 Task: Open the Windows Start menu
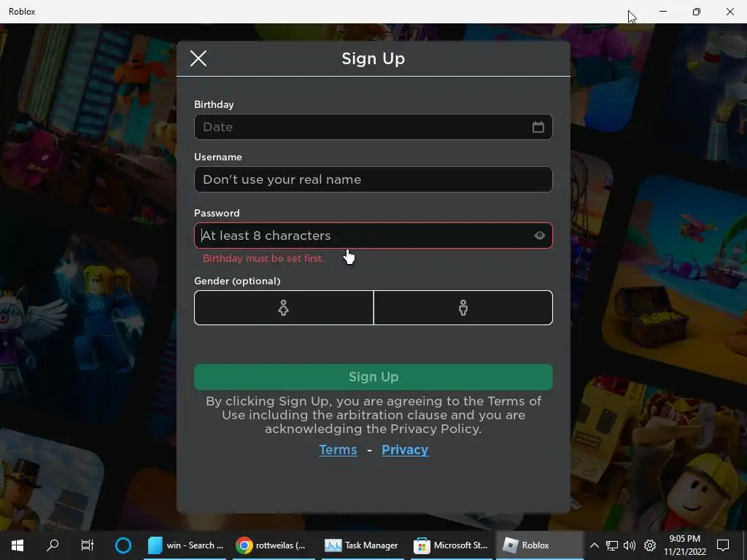18,545
